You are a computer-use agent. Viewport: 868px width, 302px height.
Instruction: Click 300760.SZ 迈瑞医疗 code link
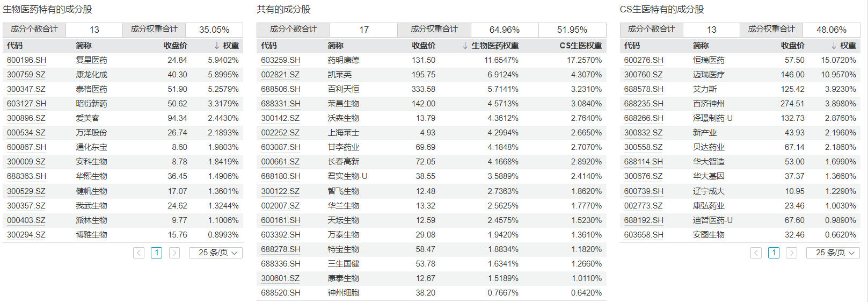643,75
